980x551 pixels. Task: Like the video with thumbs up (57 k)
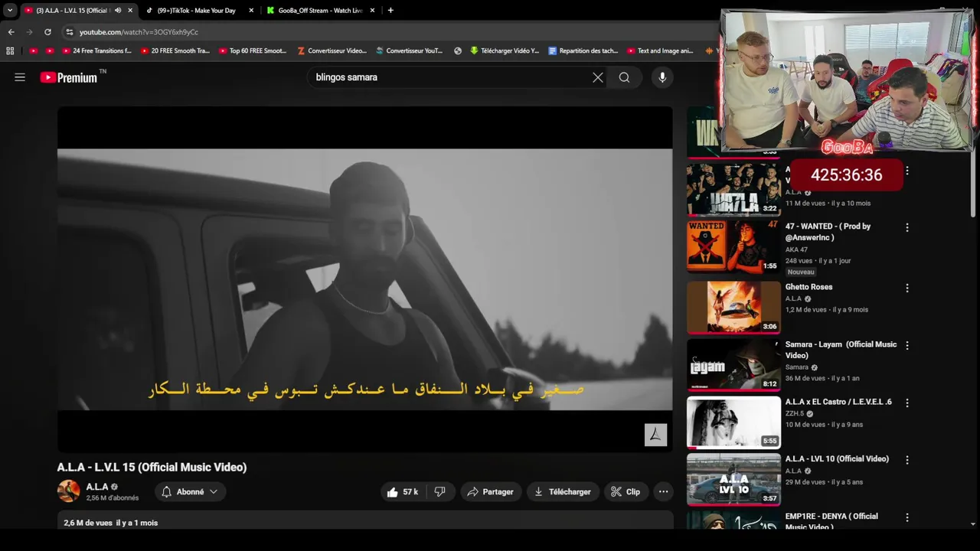coord(403,492)
